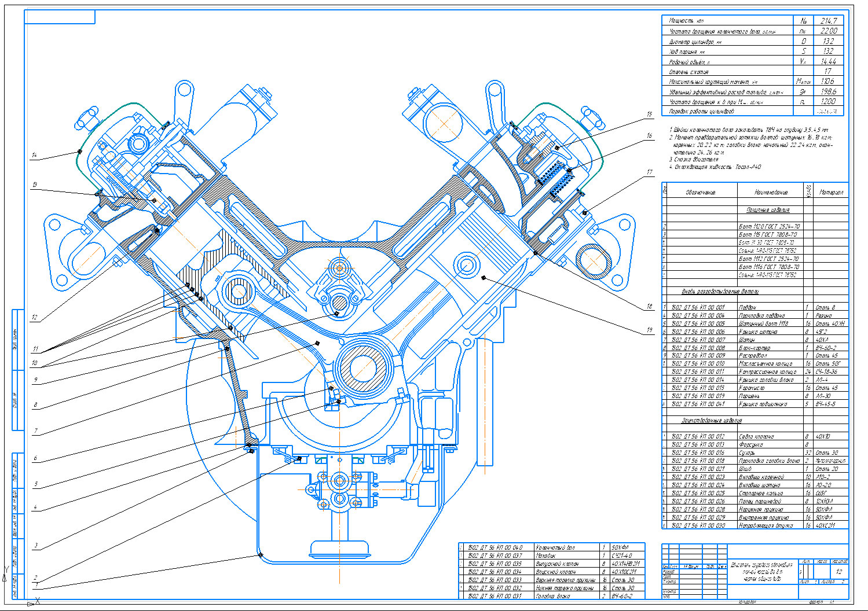This screenshot has width=868, height=611.
Task: Click the 'Нижняя тарелка пружины' part name
Action: (565, 588)
